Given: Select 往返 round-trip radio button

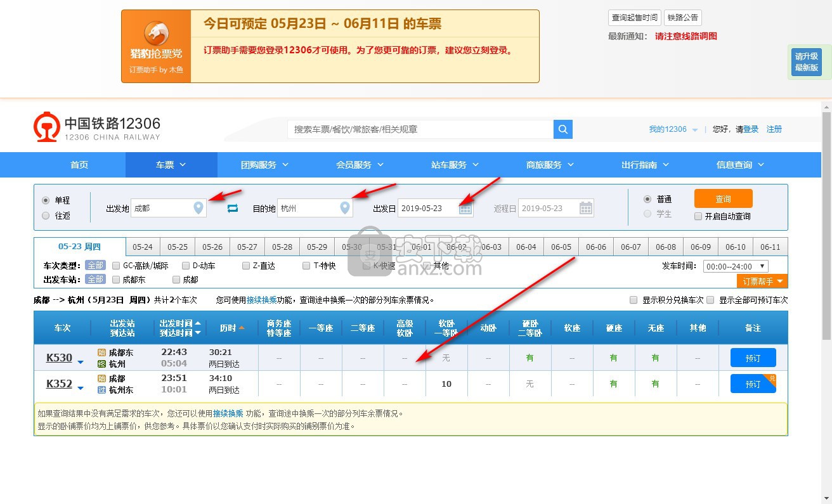Looking at the screenshot, I should 45,216.
